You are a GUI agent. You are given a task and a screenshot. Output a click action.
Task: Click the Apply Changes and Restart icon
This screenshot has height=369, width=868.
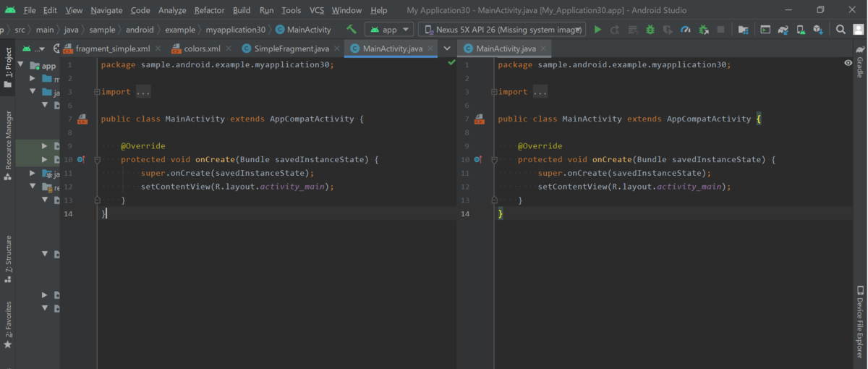[615, 30]
